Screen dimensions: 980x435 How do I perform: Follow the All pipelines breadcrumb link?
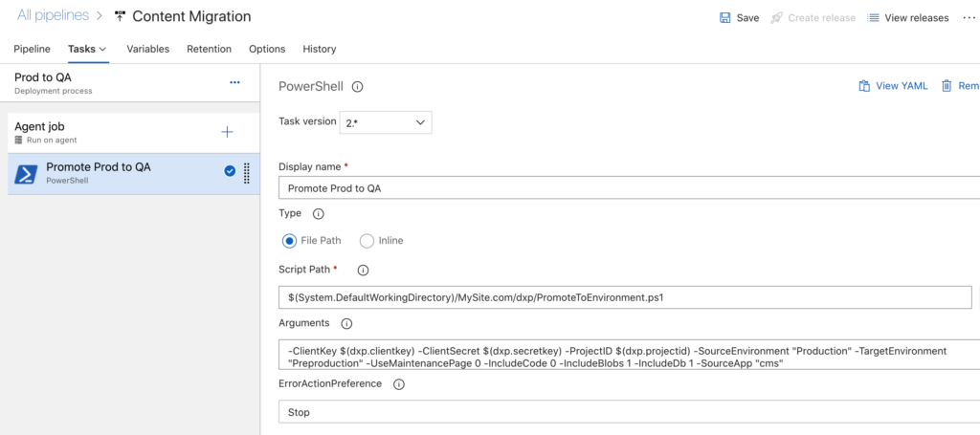(54, 15)
